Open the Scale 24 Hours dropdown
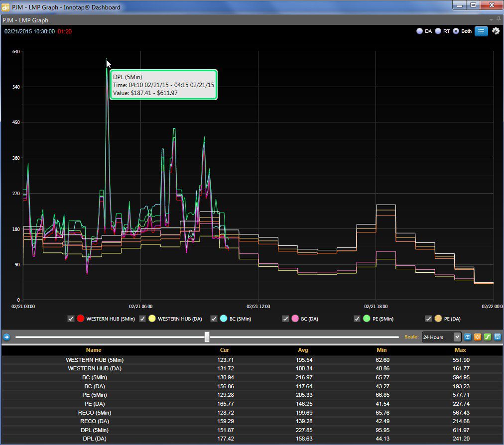 (x=441, y=337)
